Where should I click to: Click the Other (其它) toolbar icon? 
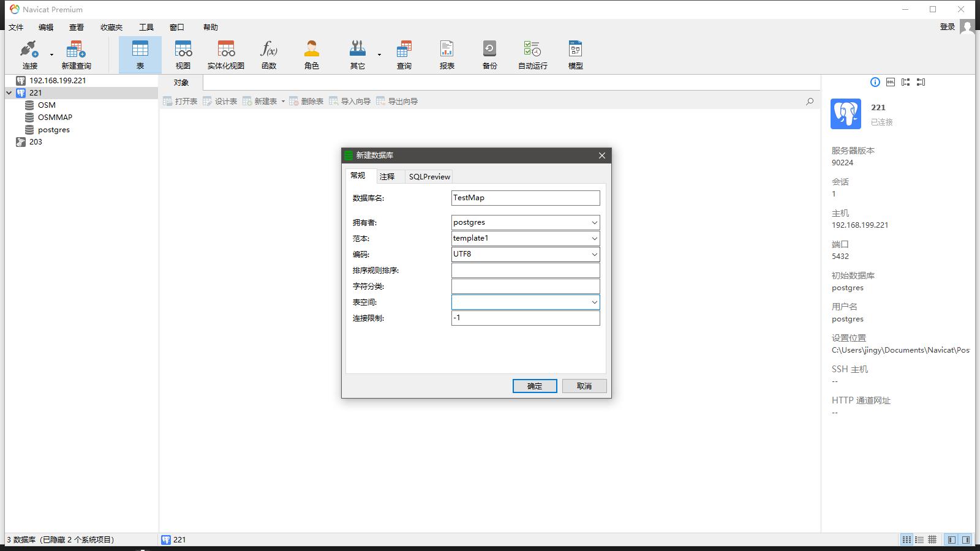pos(358,54)
